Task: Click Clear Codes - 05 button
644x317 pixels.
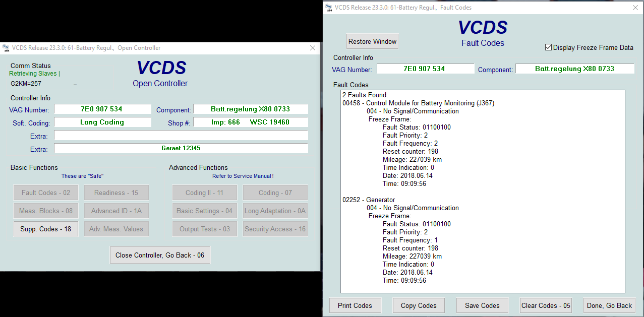Action: pyautogui.click(x=546, y=305)
